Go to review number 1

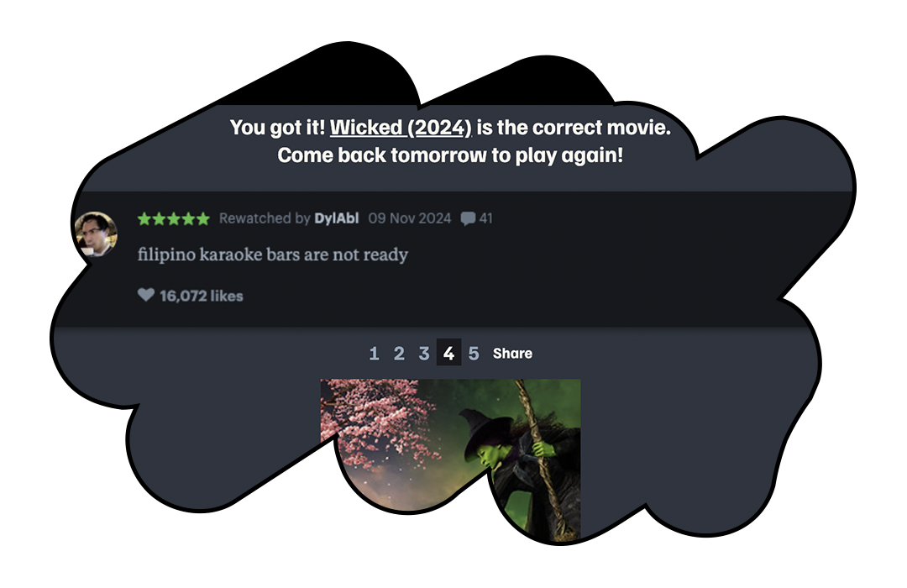[x=375, y=353]
